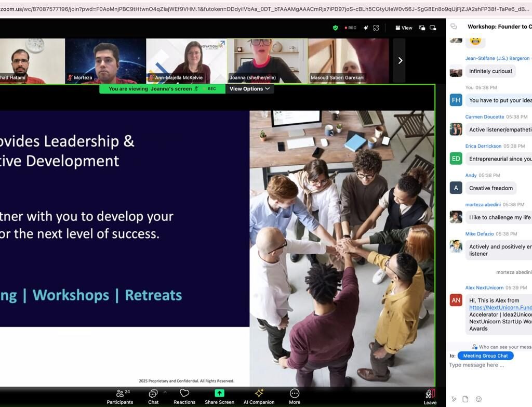Open the text formatting icon in chat
This screenshot has width=532, height=407.
454,399
